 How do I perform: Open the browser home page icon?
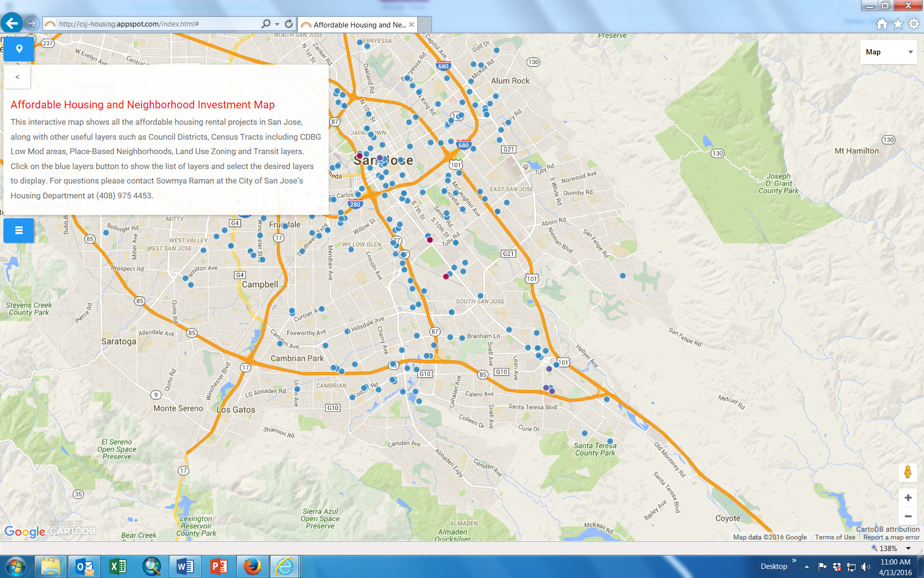click(x=882, y=24)
